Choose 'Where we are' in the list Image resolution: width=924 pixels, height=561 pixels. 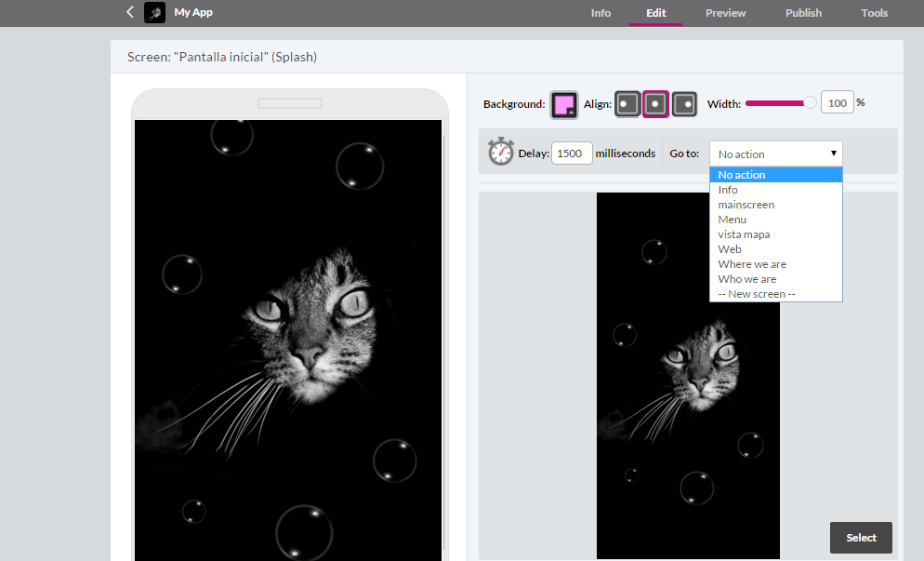(775, 263)
